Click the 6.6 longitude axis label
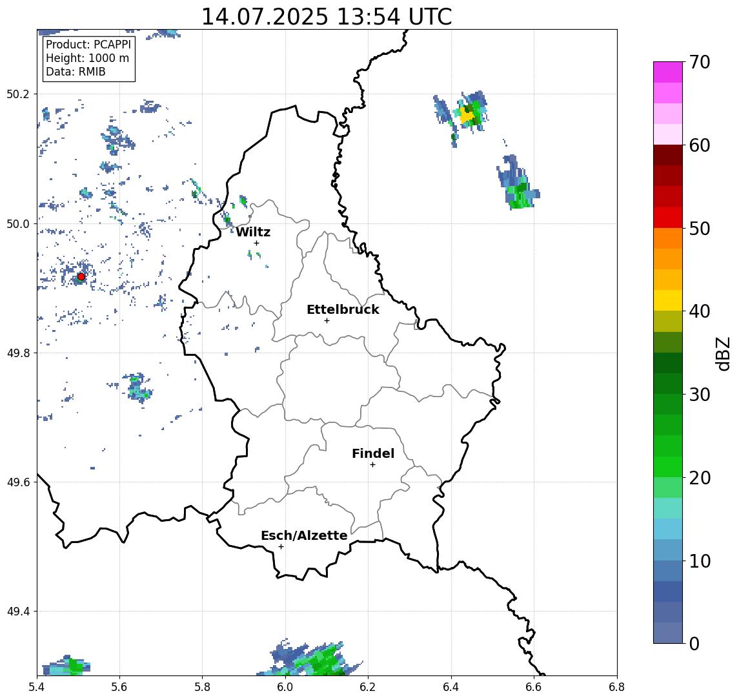 point(534,687)
